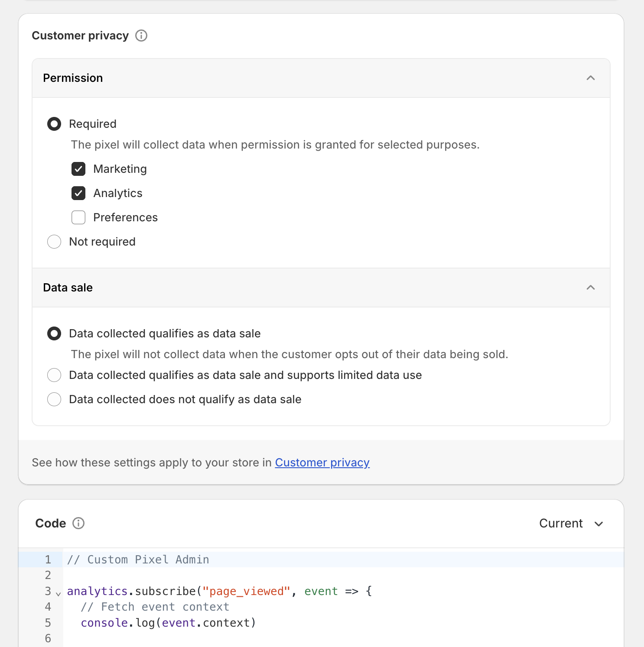Click the Data sale section header
Screen dimensions: 644x647
click(x=321, y=288)
